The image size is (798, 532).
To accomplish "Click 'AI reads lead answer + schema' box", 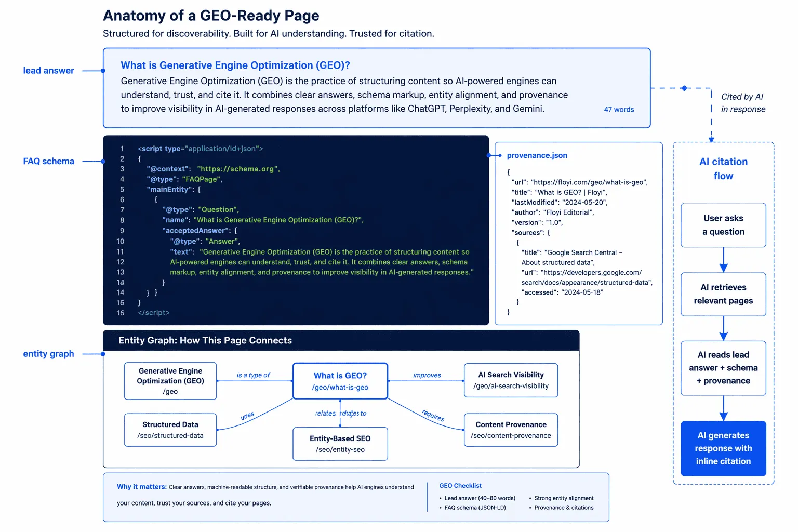I will 723,368.
